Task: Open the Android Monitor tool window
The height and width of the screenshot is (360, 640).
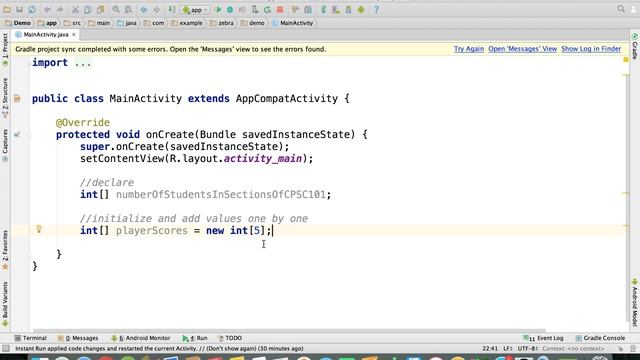Action: point(141,338)
